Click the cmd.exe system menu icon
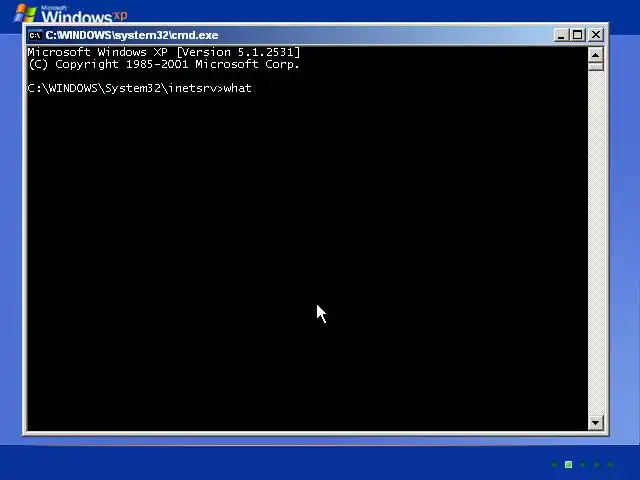 pyautogui.click(x=35, y=35)
